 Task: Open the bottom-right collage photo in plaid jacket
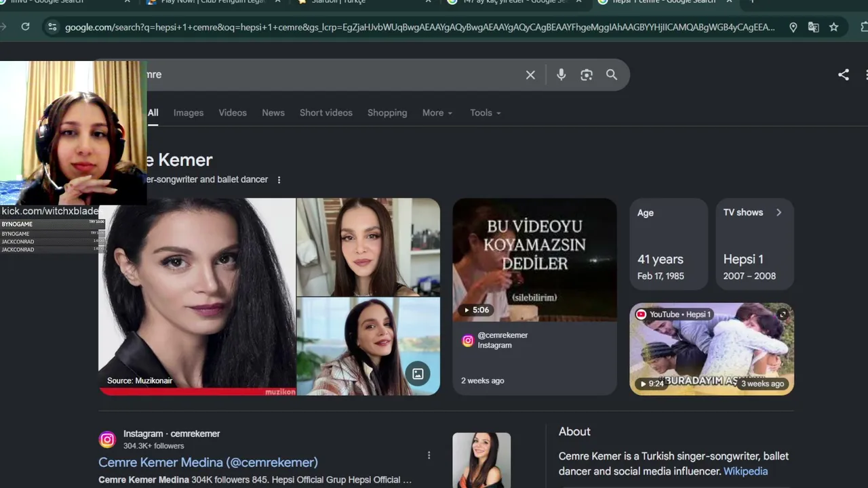(368, 346)
